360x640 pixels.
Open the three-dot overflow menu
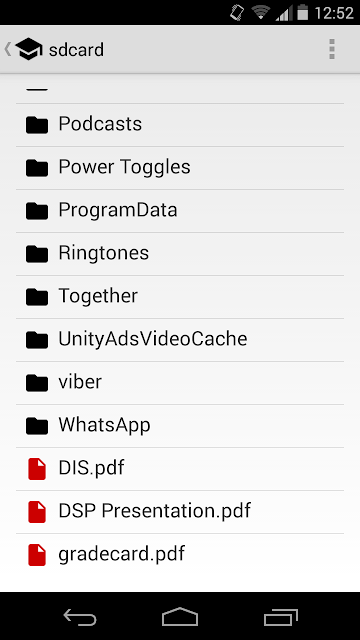332,49
